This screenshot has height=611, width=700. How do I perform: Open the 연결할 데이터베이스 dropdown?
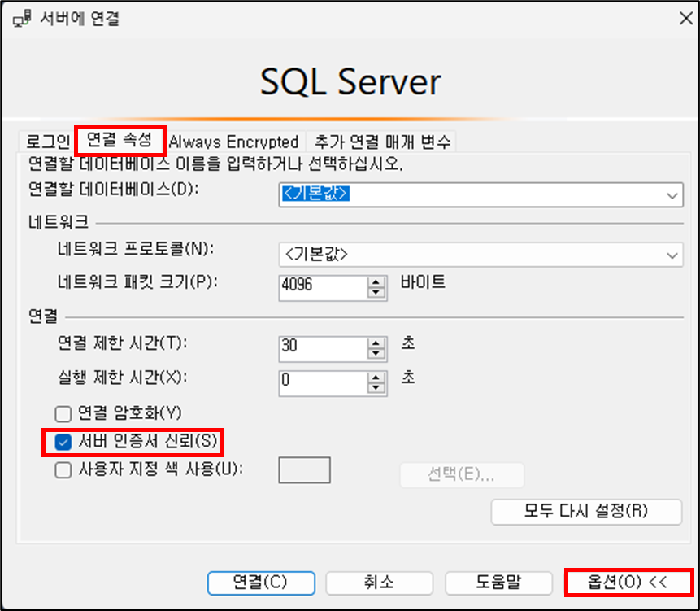click(x=672, y=195)
